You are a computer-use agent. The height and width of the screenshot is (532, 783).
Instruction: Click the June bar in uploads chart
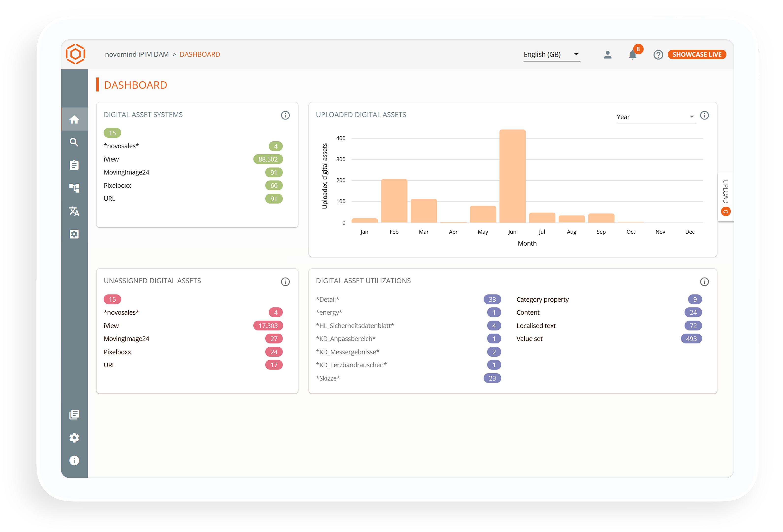(512, 176)
